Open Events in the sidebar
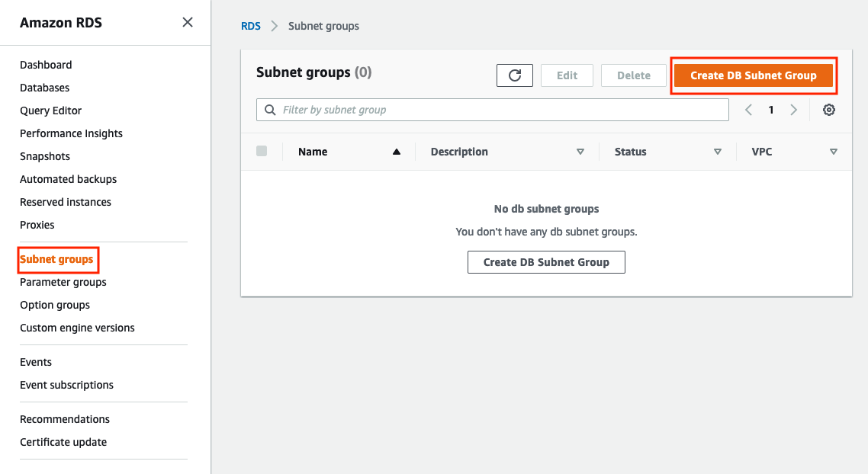The width and height of the screenshot is (868, 474). [x=36, y=362]
